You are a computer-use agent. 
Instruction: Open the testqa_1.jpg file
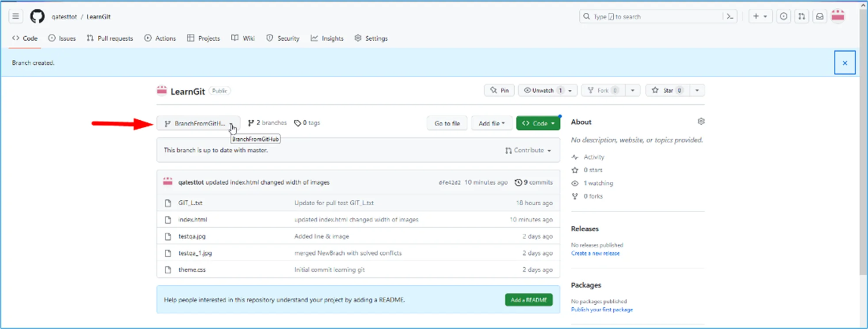pyautogui.click(x=195, y=253)
